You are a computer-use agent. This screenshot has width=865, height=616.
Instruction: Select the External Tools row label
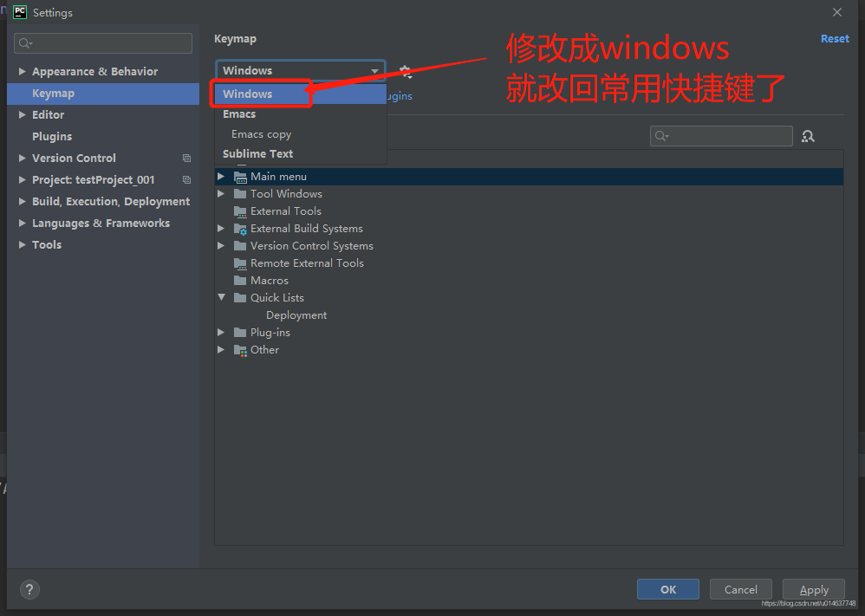286,211
